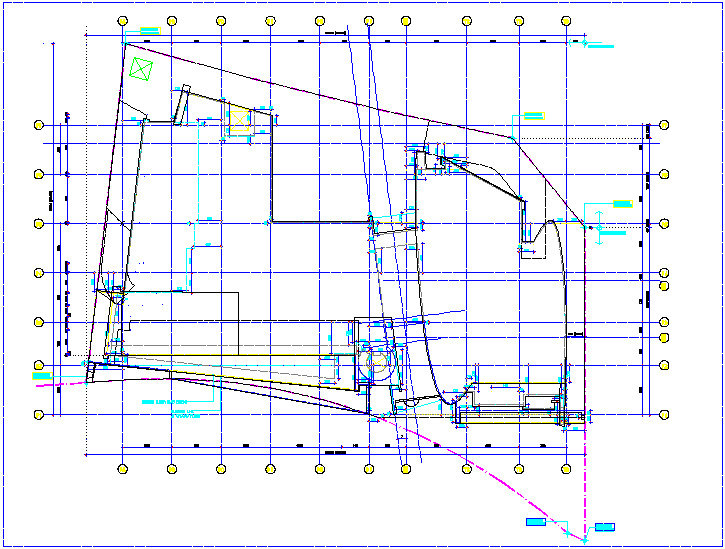
Task: Select the blue-outlined cyan tag left of the magenta curve
Action: click(536, 522)
